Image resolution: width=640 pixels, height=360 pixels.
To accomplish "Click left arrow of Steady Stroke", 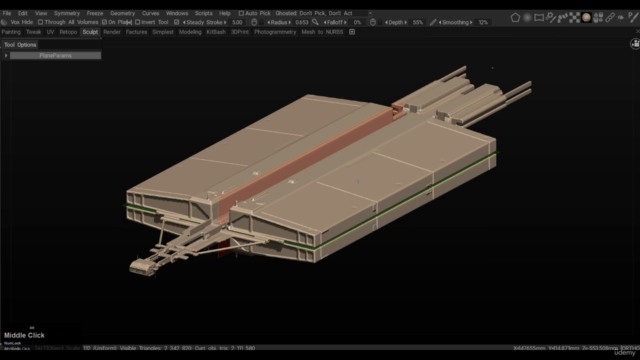I will point(184,22).
